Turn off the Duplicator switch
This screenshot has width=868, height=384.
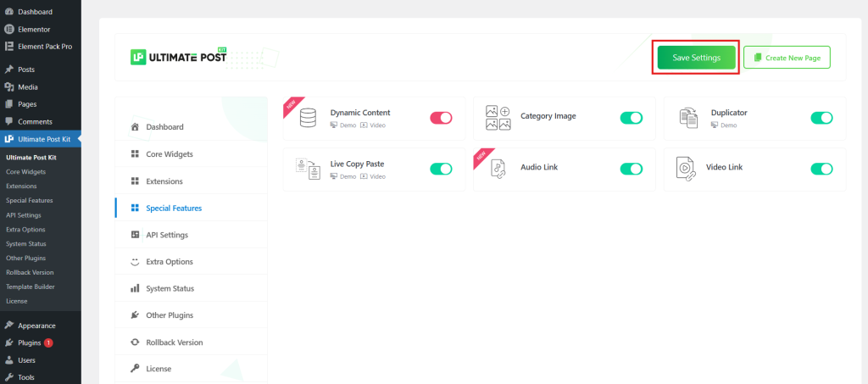pos(821,118)
